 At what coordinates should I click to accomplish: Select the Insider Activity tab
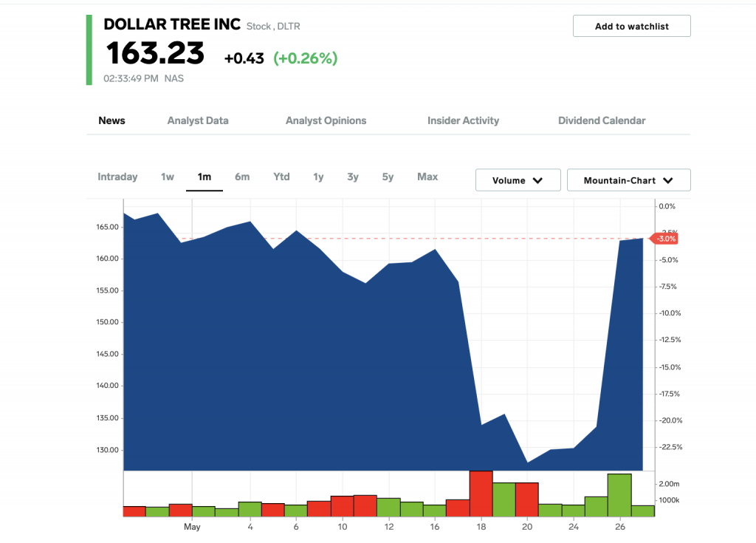[464, 120]
